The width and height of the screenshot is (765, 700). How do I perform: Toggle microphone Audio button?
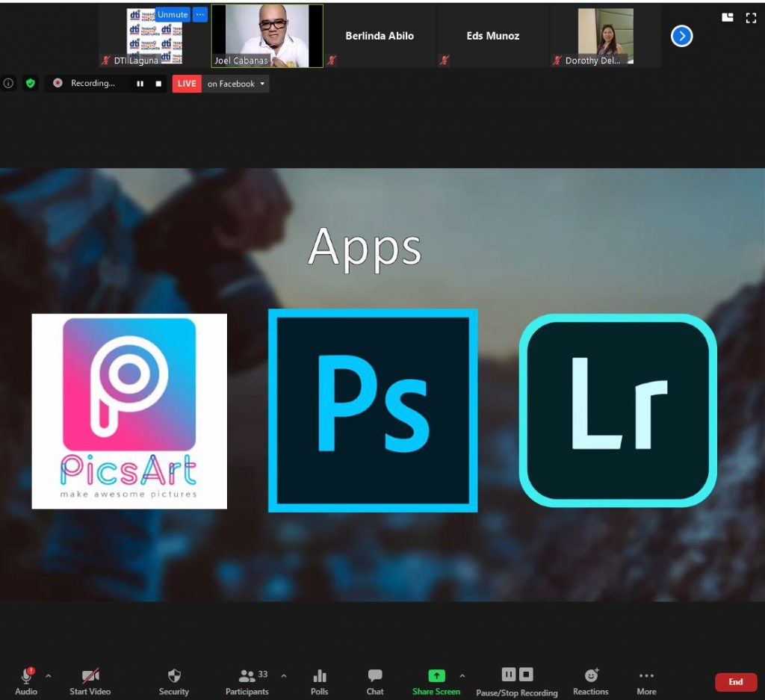click(26, 676)
